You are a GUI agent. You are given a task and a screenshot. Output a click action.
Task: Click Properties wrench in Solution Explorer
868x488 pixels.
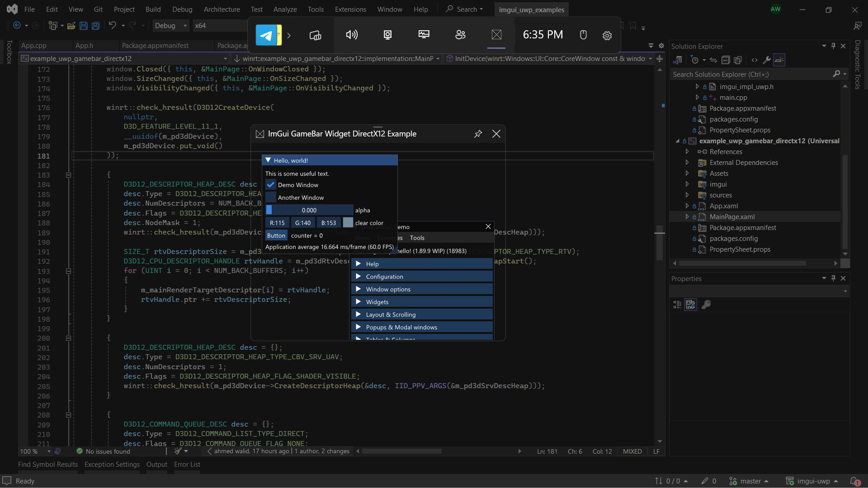coord(766,60)
